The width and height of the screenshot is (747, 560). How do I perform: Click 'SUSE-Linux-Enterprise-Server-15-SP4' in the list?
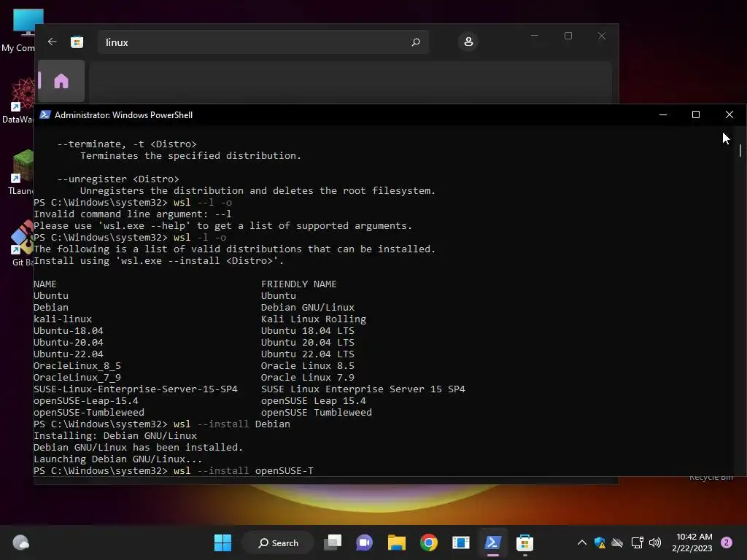(x=135, y=389)
